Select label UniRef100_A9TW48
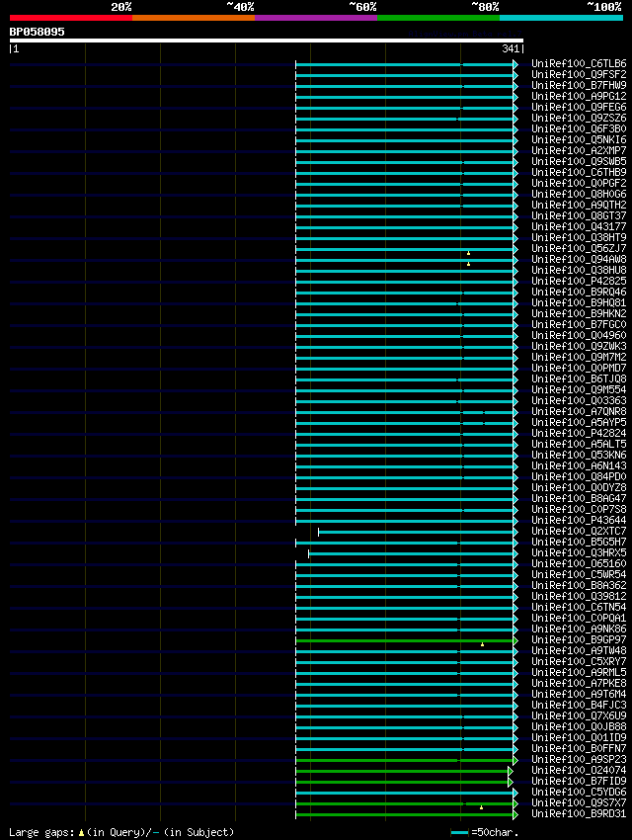632x840 pixels. tap(579, 651)
